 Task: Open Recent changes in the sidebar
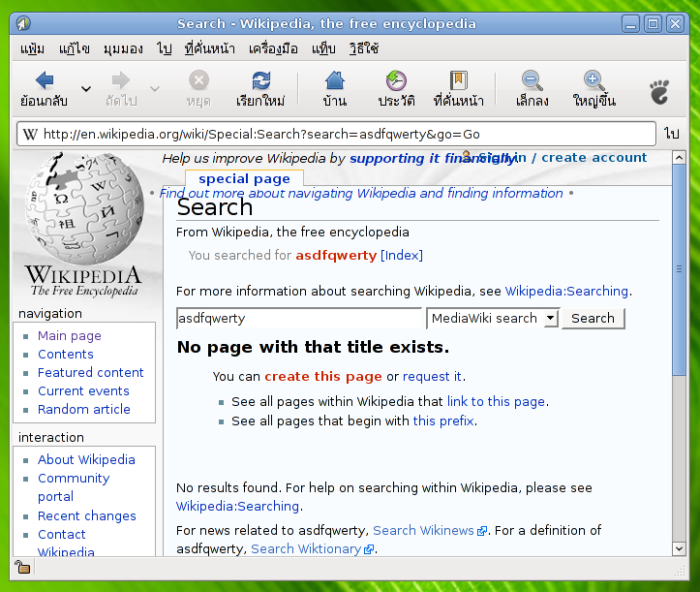tap(87, 515)
